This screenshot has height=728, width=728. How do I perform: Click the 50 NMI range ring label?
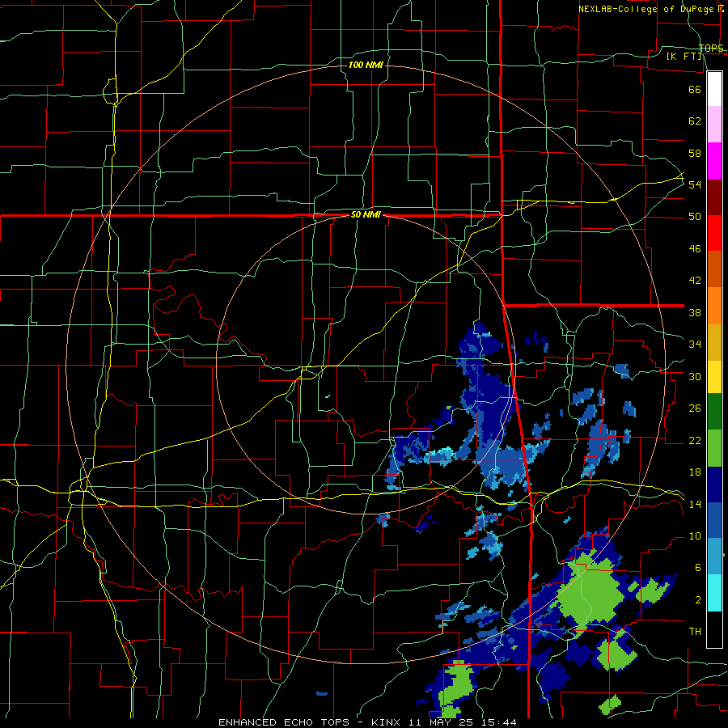pos(366,214)
